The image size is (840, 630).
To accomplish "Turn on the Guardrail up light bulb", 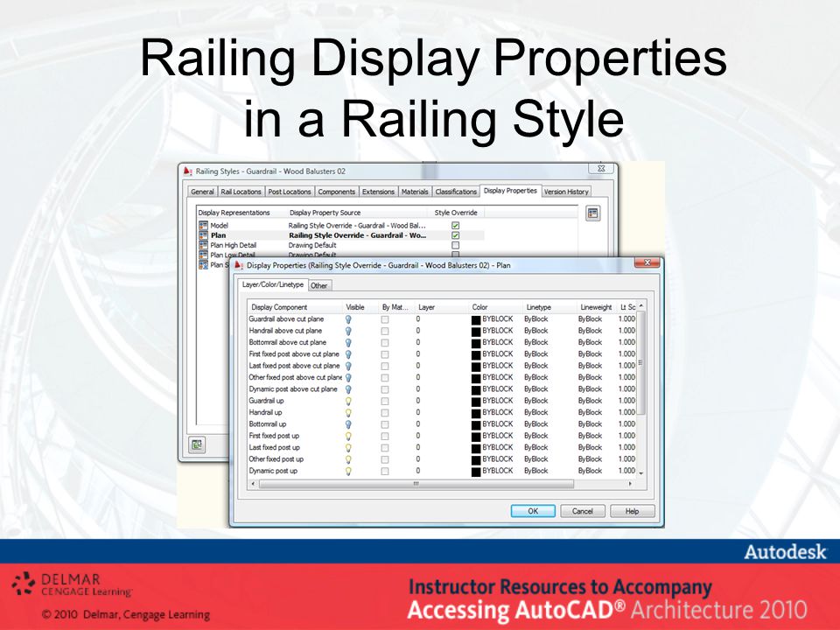I will 348,402.
